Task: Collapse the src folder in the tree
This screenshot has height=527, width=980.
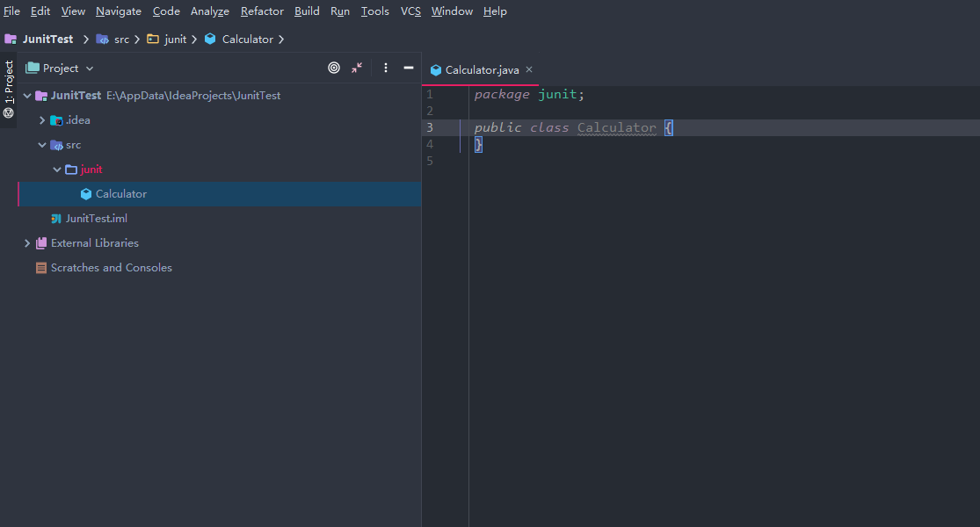Action: point(42,145)
